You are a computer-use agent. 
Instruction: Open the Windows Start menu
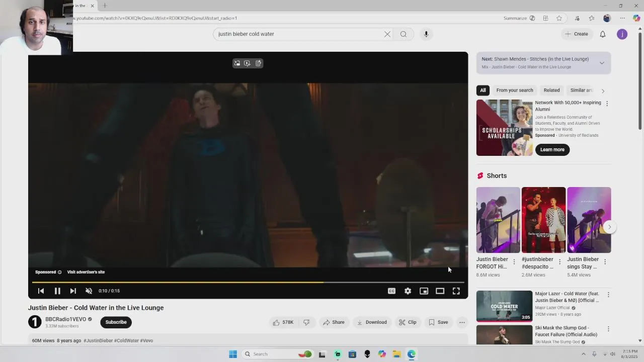tap(233, 354)
